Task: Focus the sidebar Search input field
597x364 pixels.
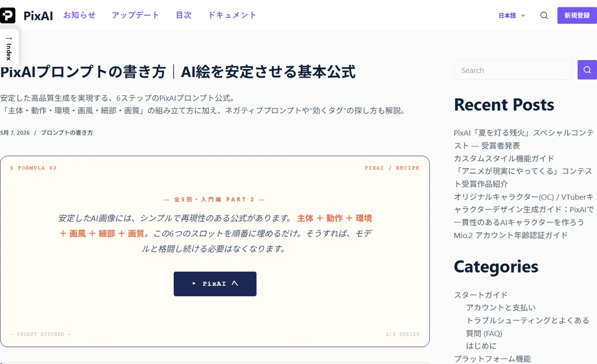Action: click(513, 70)
